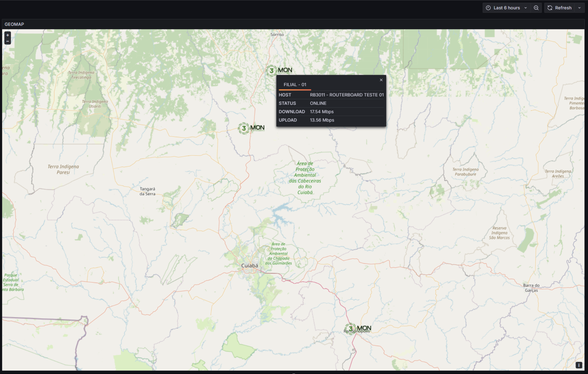Zoom out the map with minus button
This screenshot has width=588, height=374.
(7, 41)
